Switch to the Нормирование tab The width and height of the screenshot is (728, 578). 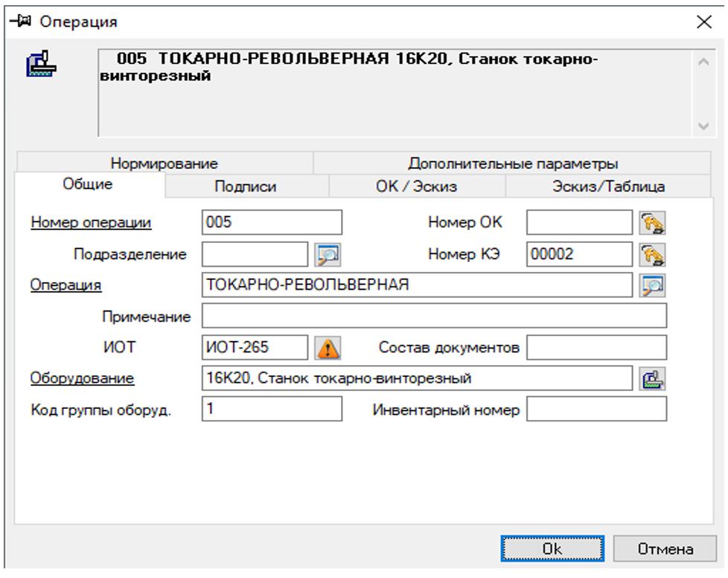click(164, 163)
